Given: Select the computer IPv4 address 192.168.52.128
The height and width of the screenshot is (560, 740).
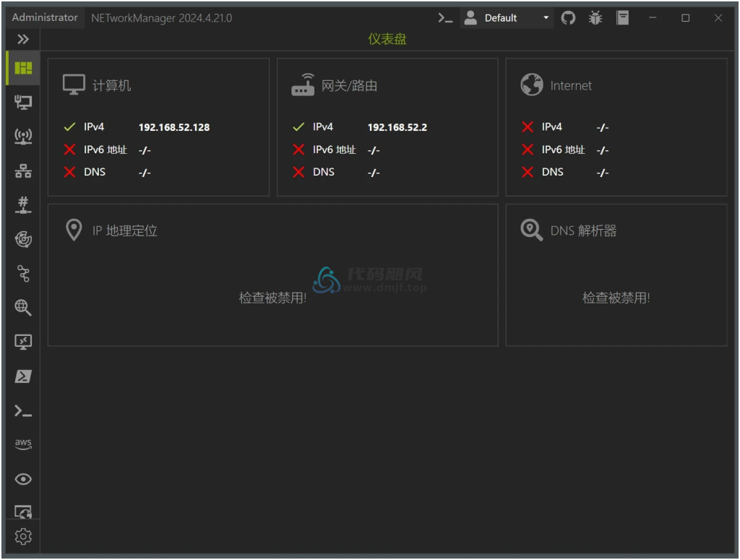Looking at the screenshot, I should pyautogui.click(x=174, y=127).
